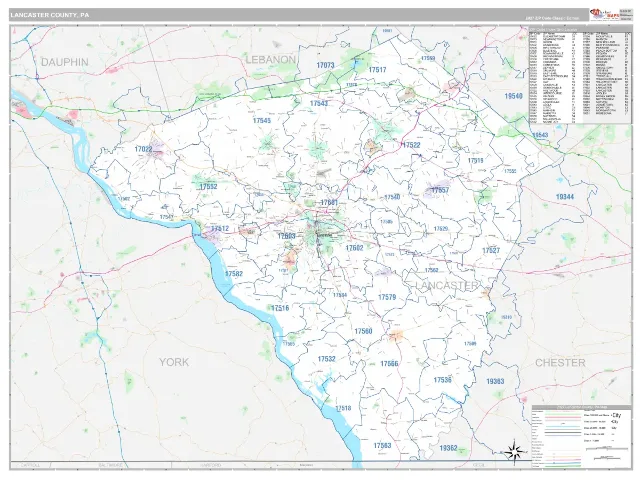The image size is (640, 480).
Task: Select the LEBANON county label
Action: (271, 60)
